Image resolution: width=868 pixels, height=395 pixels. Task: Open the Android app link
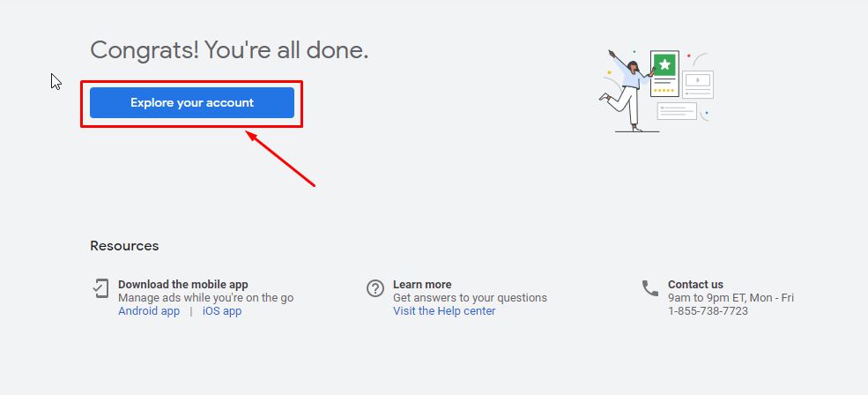tap(149, 311)
